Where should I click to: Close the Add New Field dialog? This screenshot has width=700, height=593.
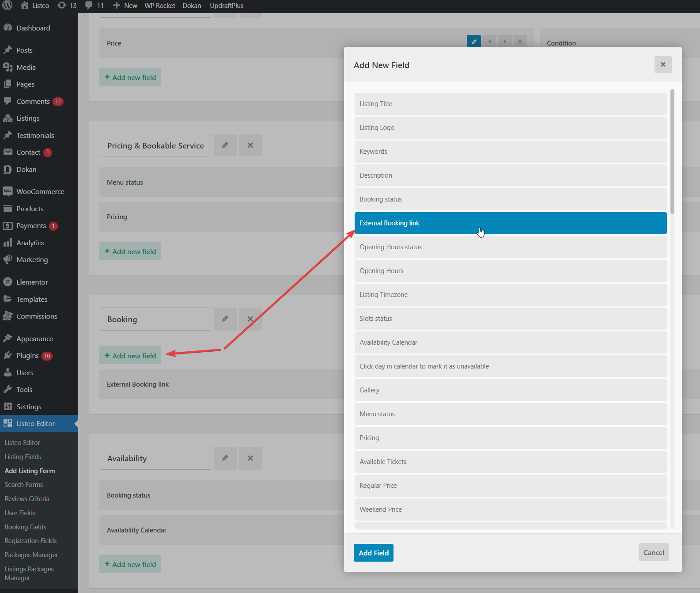coord(663,65)
